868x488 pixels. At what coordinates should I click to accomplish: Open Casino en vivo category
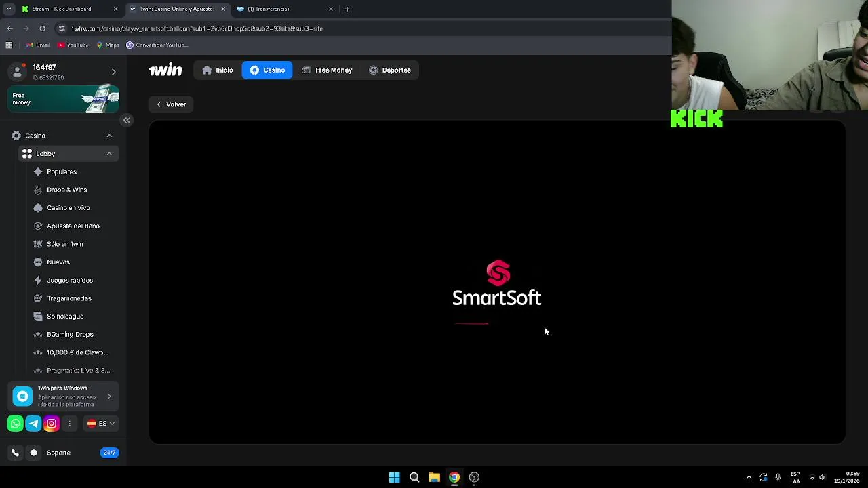[68, 208]
